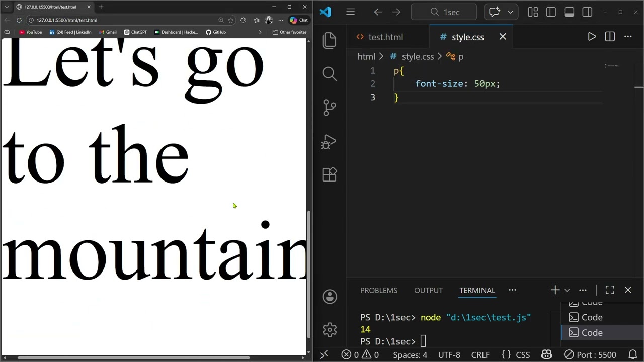
Task: Open terminal panel views and more actions
Action: pos(583,290)
